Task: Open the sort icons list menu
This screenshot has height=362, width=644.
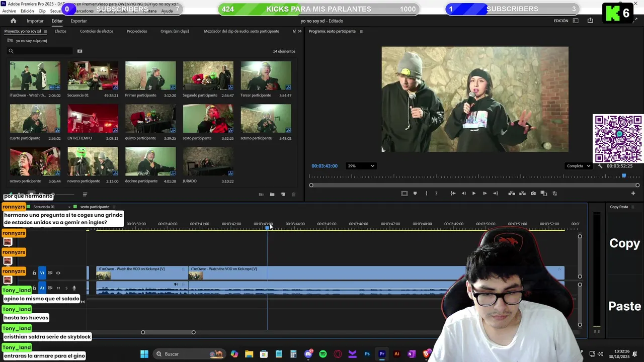Action: coord(85,195)
